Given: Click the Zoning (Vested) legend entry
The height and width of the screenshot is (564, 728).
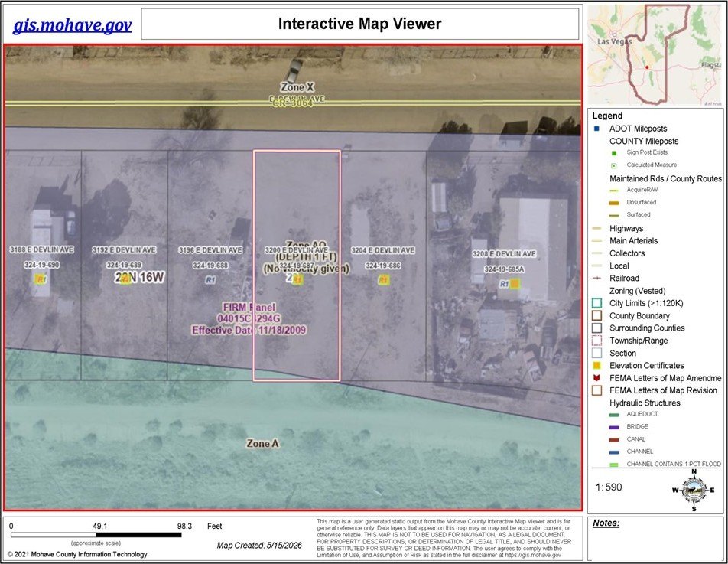Looking at the screenshot, I should click(x=638, y=291).
